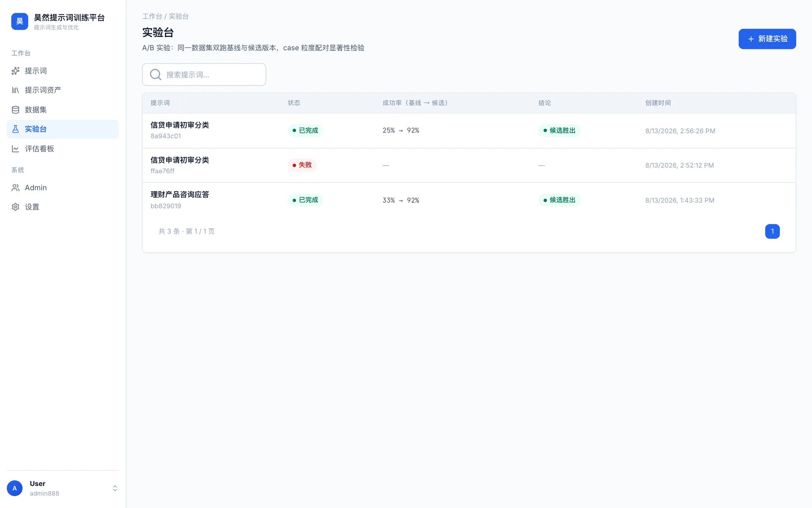Viewport: 812px width, 508px height.
Task: Click the database icon beside 数据集
Action: point(16,110)
